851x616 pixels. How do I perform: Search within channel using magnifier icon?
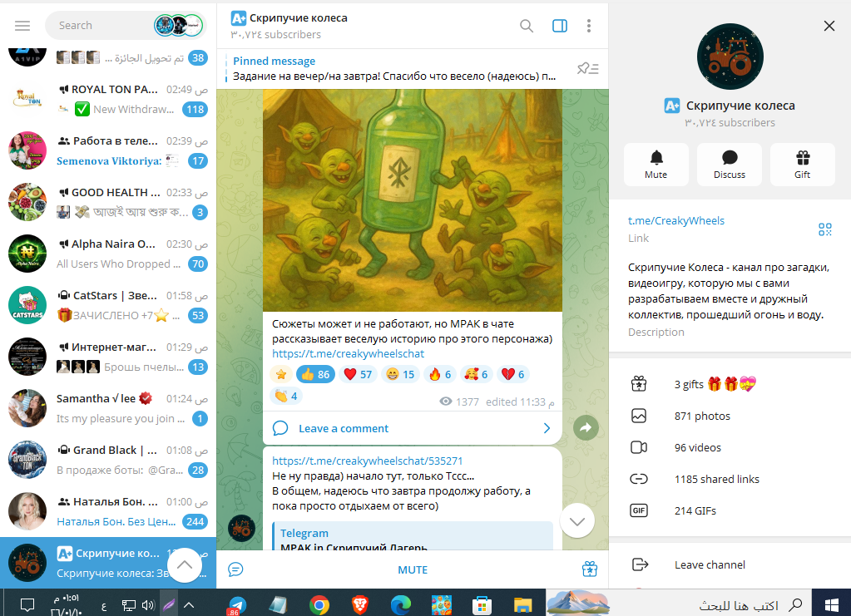pos(526,26)
